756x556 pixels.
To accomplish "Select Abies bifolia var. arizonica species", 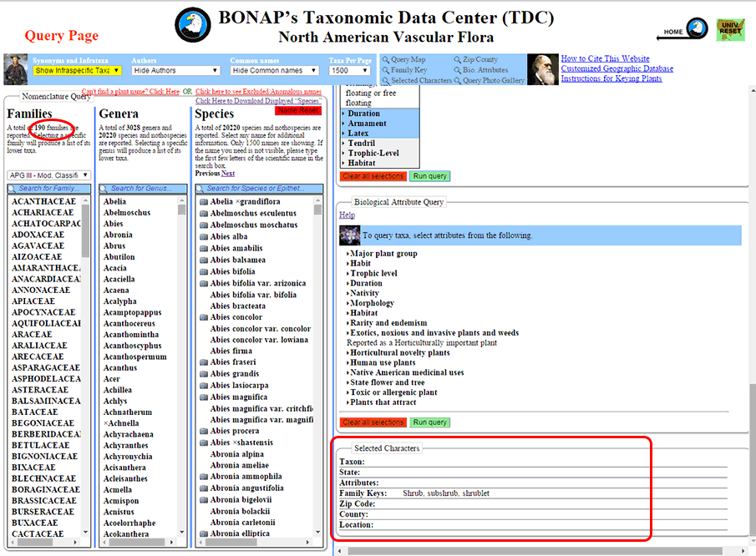I will pos(258,283).
